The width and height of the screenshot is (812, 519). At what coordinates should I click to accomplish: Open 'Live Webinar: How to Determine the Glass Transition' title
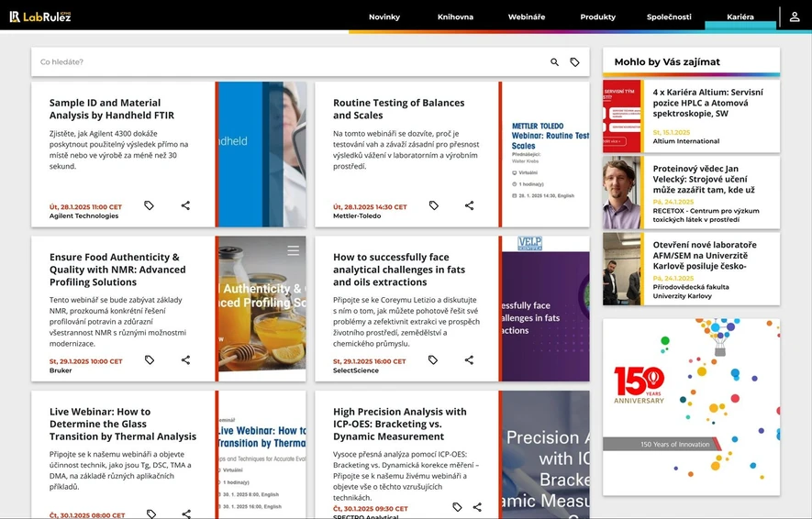pyautogui.click(x=123, y=424)
